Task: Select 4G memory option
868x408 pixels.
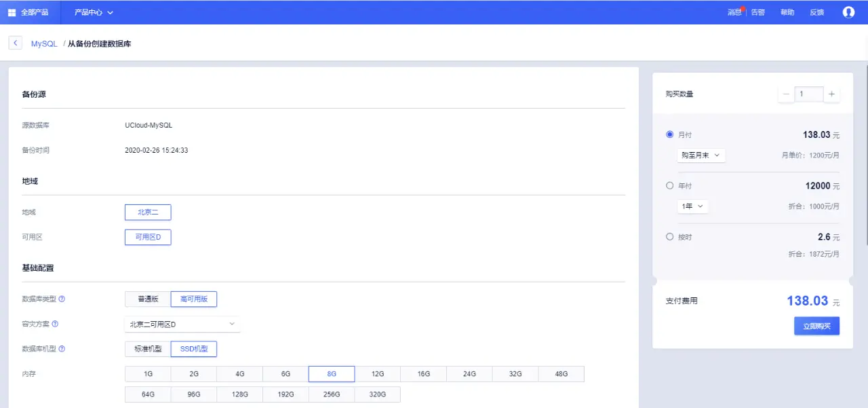Action: (x=240, y=375)
